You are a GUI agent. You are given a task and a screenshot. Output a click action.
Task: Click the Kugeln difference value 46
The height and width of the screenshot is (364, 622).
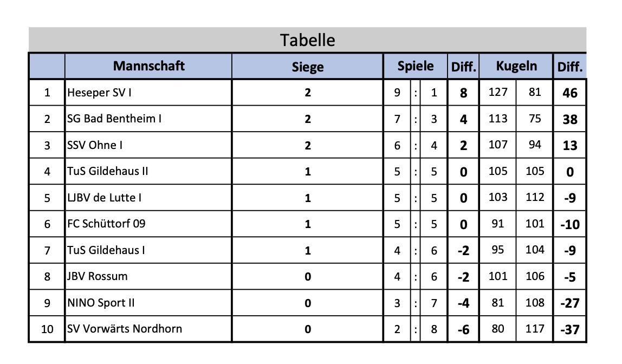click(570, 93)
